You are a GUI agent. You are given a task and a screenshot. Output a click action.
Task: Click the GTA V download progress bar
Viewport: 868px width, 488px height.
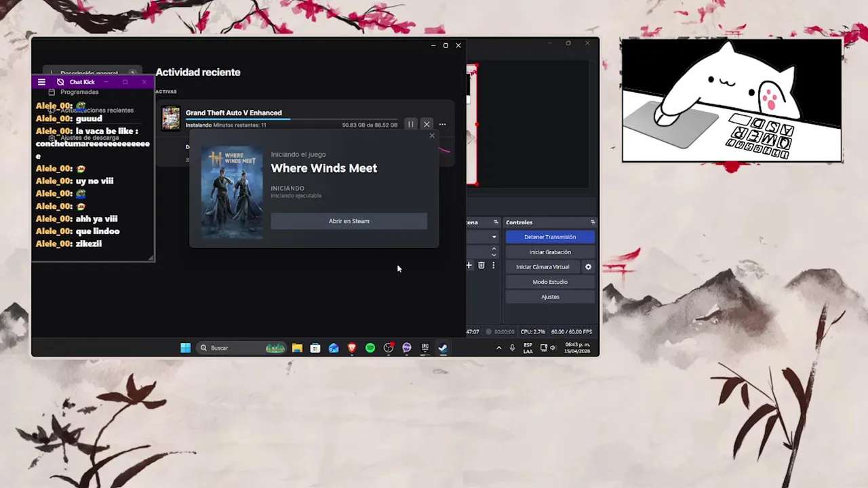point(292,119)
